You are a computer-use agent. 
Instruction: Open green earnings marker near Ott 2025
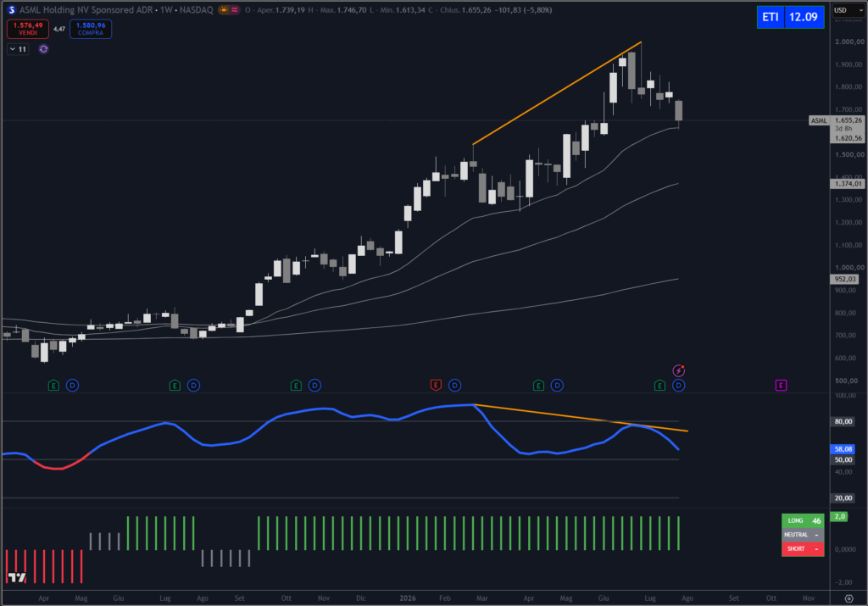[x=296, y=385]
